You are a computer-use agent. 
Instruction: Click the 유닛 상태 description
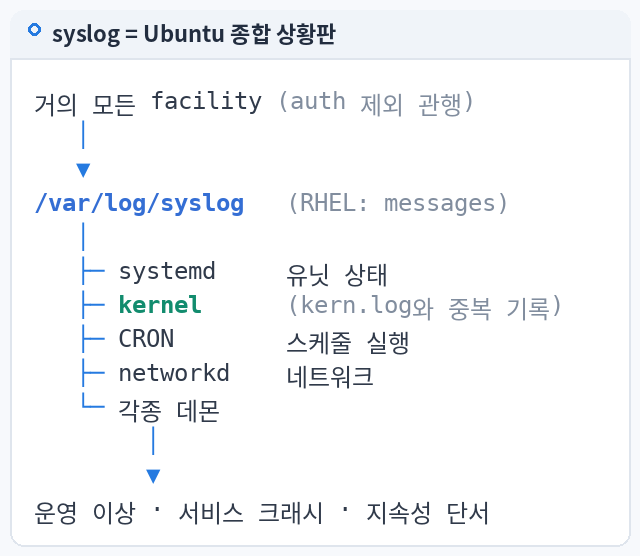(x=337, y=275)
